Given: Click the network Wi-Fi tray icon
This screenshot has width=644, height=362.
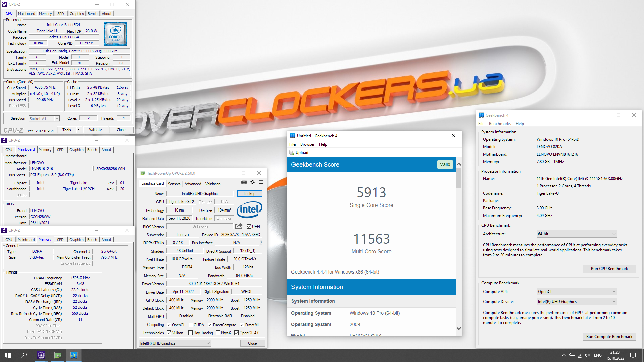Looking at the screenshot, I should click(580, 355).
